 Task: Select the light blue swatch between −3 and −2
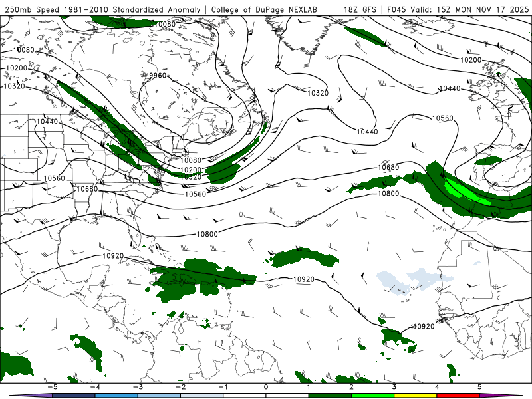[159, 396]
